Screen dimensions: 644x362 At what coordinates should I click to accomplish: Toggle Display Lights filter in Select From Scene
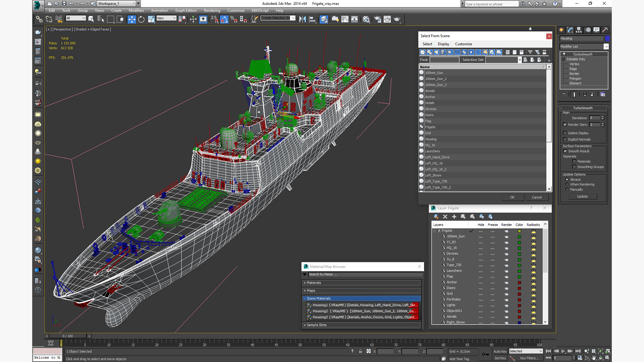pos(436,52)
